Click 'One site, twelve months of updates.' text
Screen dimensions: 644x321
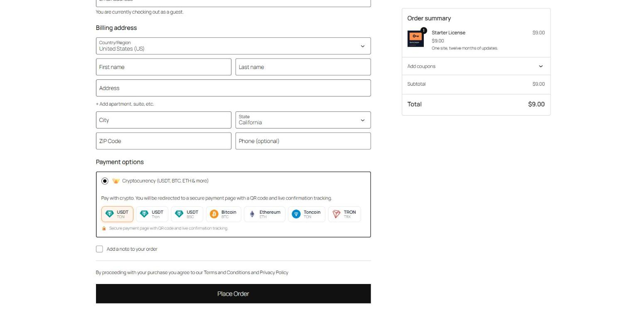tap(465, 48)
